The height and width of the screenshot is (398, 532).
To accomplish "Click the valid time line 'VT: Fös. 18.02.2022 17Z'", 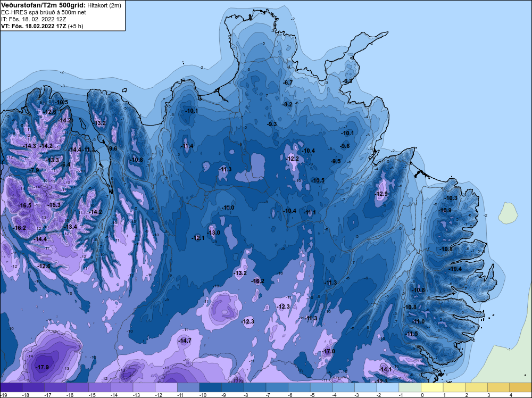I will [34, 26].
